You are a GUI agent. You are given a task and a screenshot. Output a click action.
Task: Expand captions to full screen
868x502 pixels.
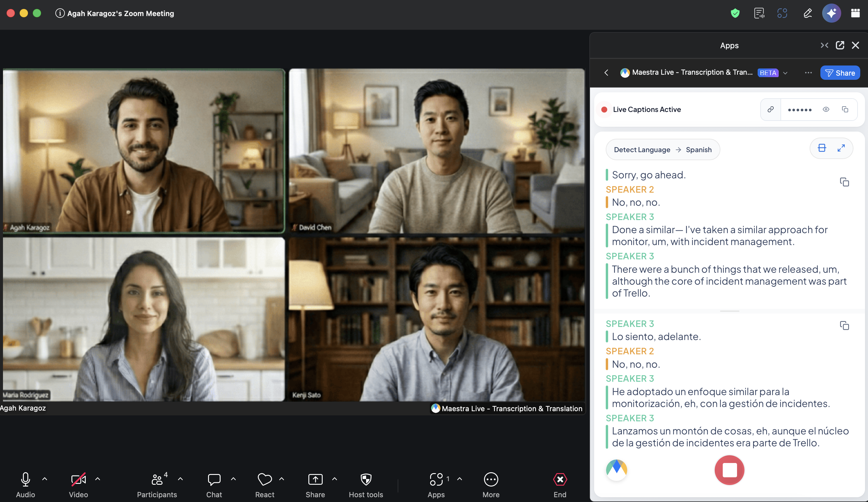click(841, 148)
